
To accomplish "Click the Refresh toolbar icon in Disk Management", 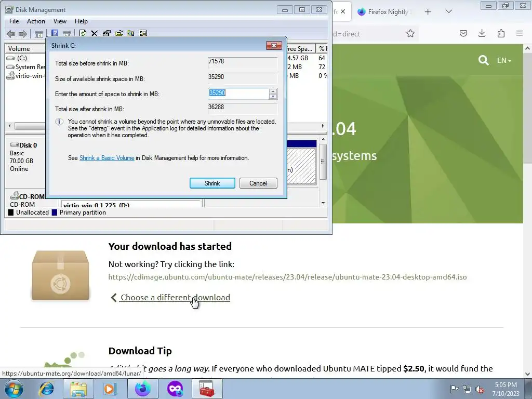I will [x=83, y=33].
